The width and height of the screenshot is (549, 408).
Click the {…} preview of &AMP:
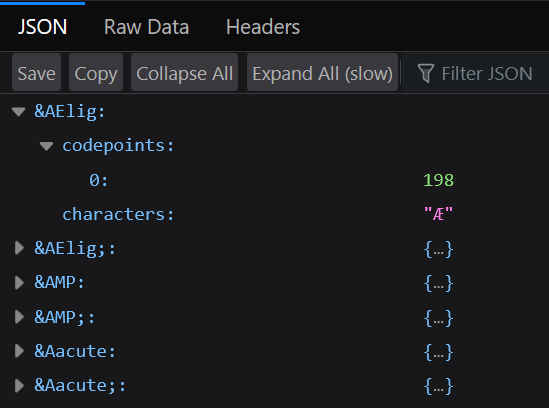(438, 283)
